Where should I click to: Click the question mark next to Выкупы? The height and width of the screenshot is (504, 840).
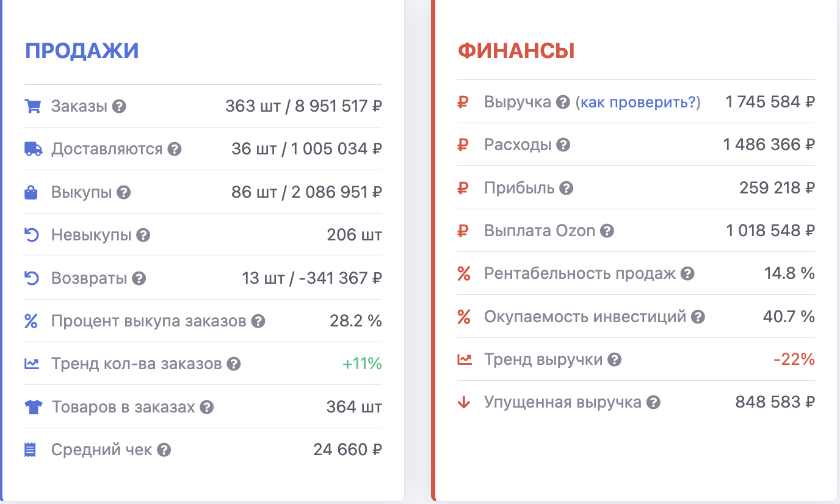[x=124, y=193]
